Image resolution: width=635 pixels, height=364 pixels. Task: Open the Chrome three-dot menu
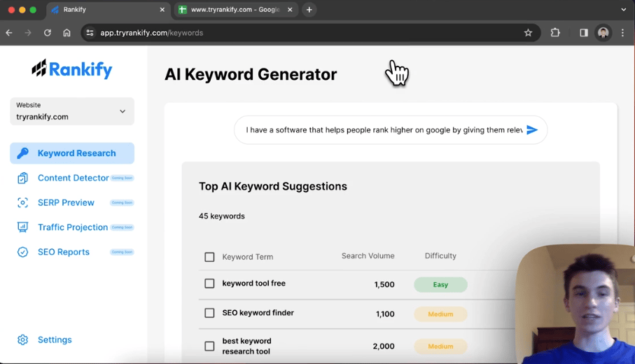pos(623,33)
